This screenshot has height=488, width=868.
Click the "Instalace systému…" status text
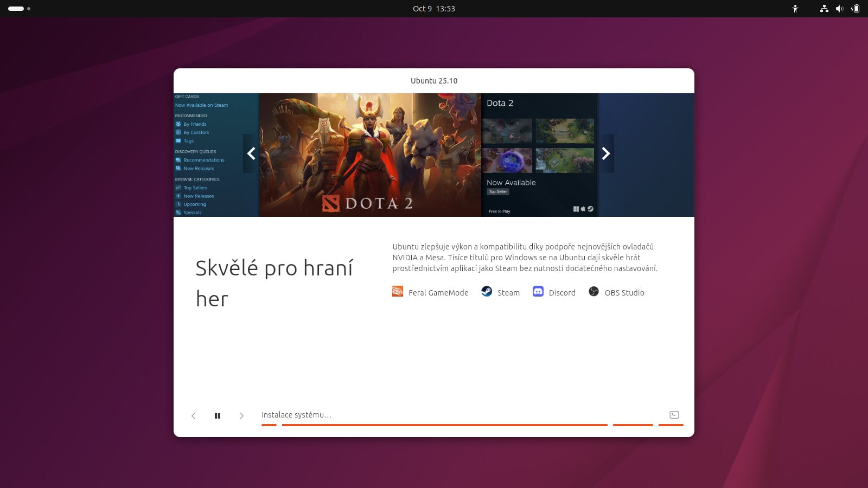[x=296, y=415]
